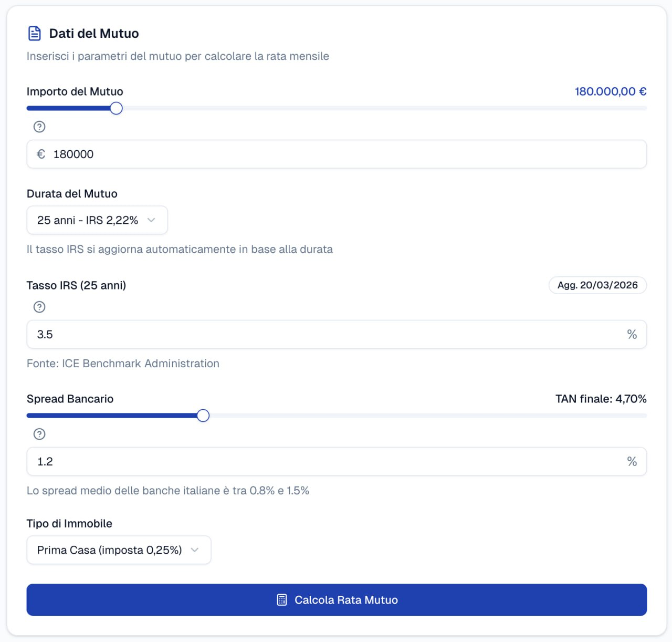
Task: Focus the loan amount field showing 180000
Action: [336, 154]
